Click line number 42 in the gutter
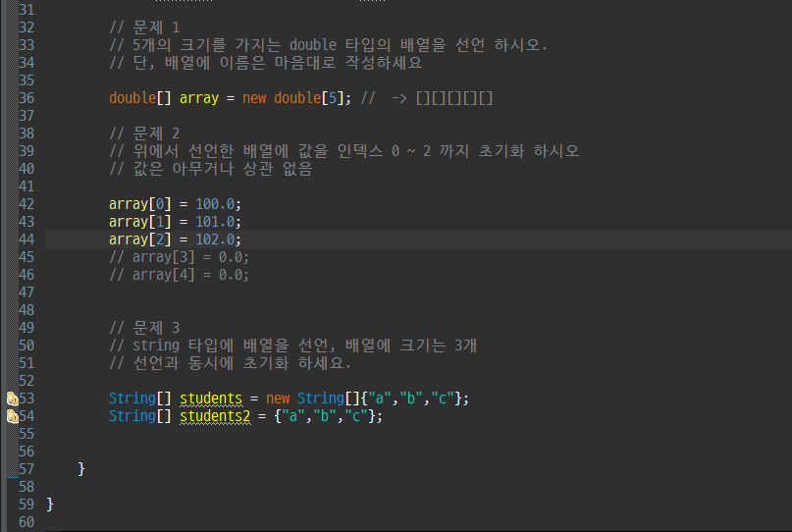792x532 pixels. 26,204
